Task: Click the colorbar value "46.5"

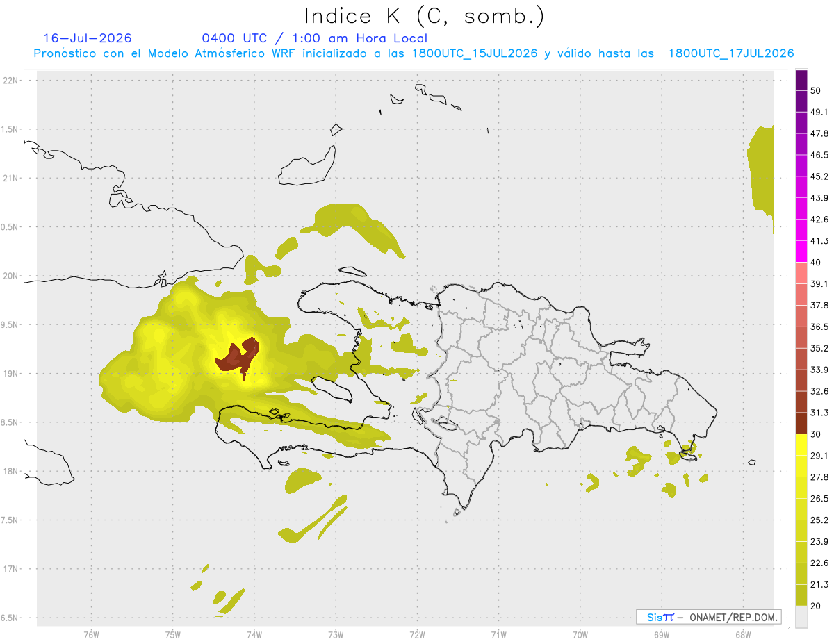Action: click(820, 155)
